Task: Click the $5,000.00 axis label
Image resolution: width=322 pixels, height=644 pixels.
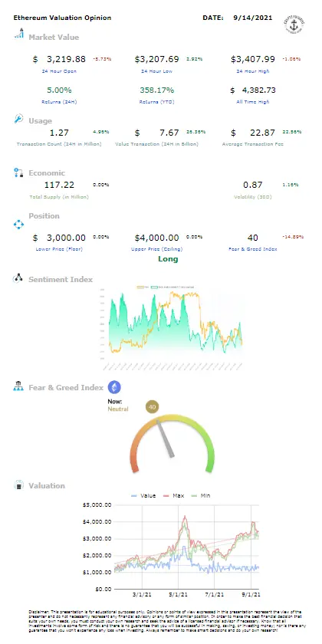Action: [97, 504]
